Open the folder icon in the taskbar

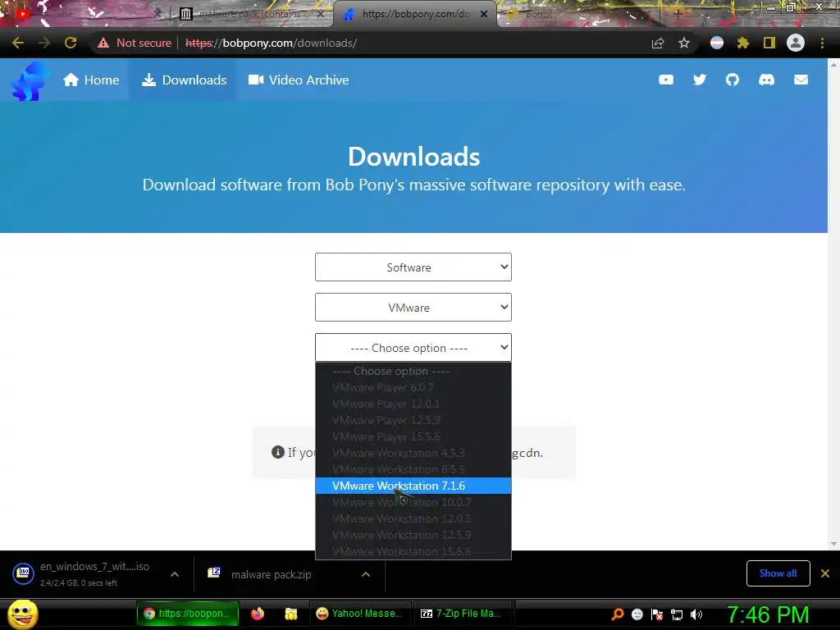(x=291, y=614)
